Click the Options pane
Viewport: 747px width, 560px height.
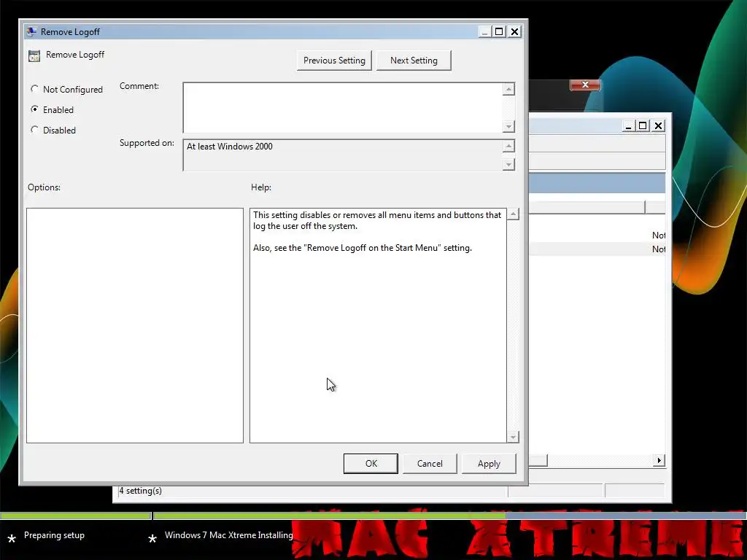coord(135,325)
